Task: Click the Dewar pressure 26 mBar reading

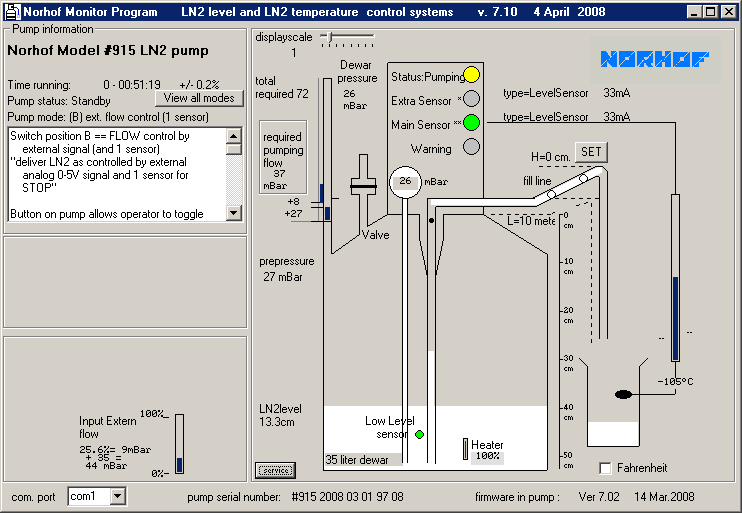Action: tap(357, 85)
